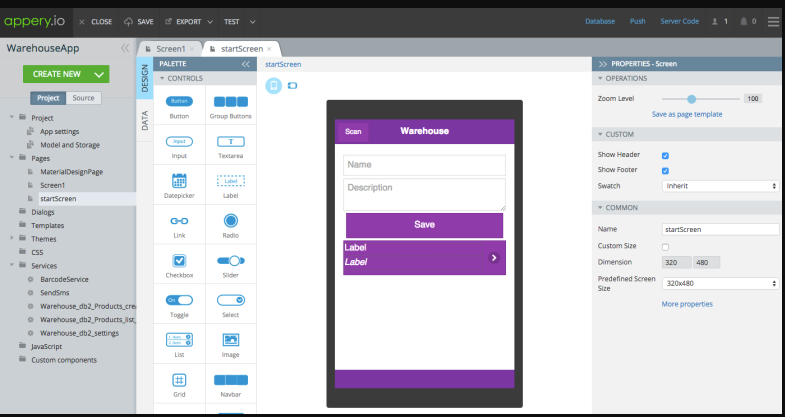Switch to portrait phone orientation icon
The height and width of the screenshot is (417, 785).
(273, 86)
